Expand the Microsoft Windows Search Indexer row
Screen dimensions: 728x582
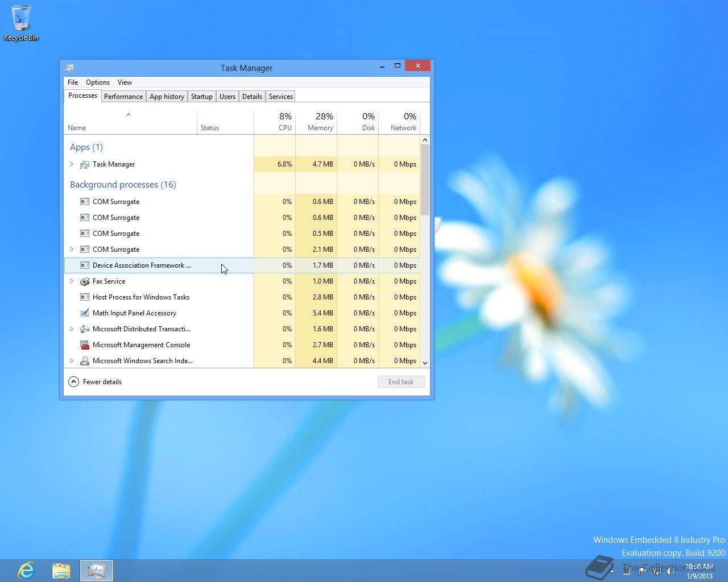(72, 361)
